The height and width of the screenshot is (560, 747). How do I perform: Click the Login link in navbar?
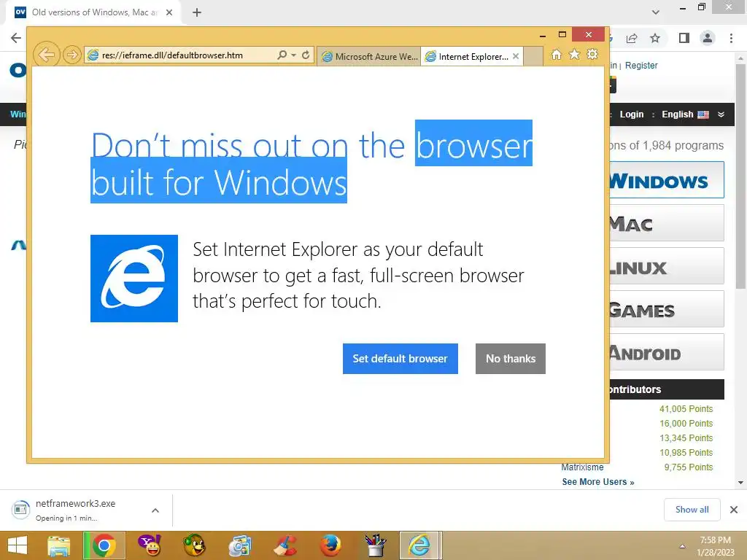(x=632, y=114)
